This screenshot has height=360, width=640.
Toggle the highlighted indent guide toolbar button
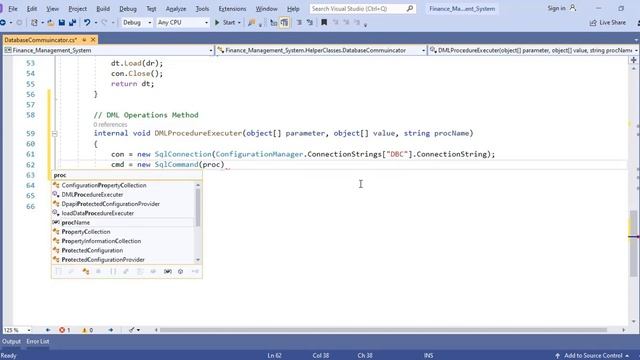[x=284, y=23]
